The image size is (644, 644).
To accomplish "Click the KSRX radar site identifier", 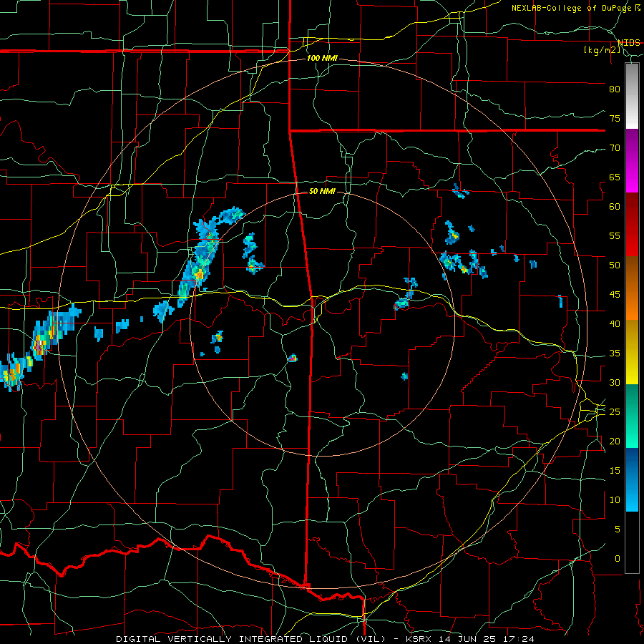I will click(x=419, y=639).
